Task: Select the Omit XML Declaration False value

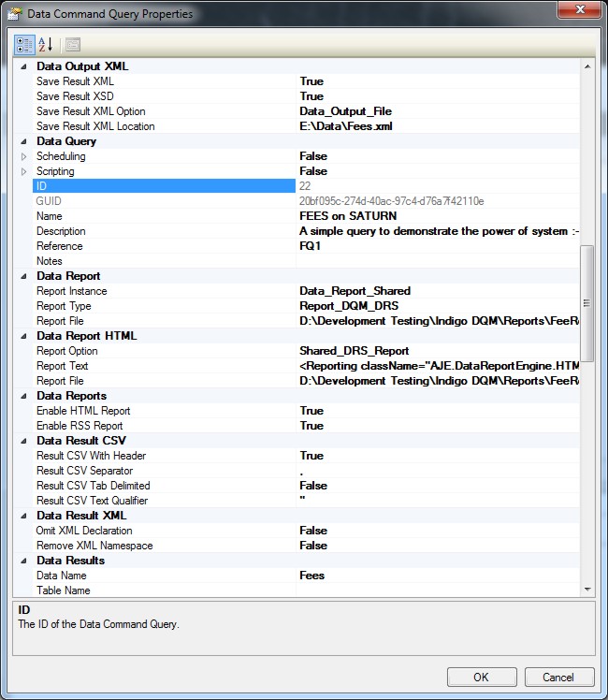Action: tap(312, 531)
